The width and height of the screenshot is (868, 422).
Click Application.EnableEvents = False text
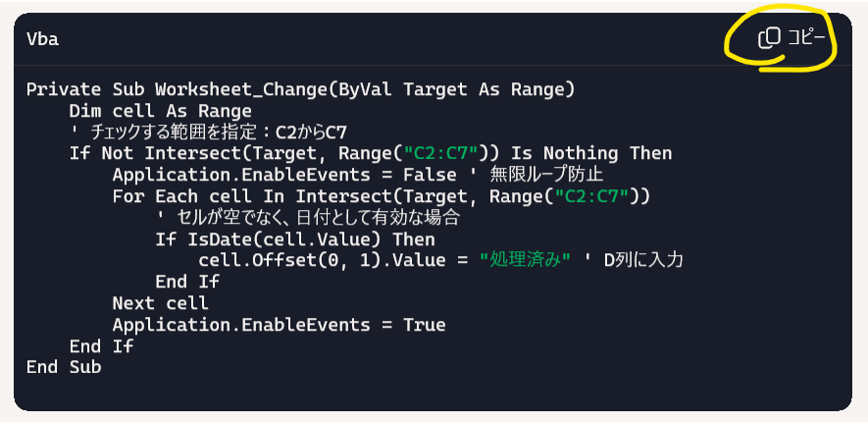(x=284, y=175)
